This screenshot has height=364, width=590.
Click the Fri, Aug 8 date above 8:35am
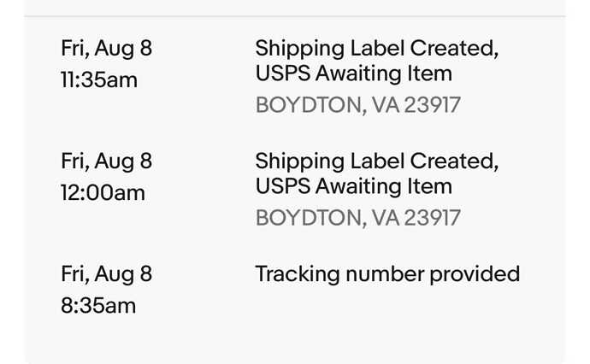(x=106, y=273)
